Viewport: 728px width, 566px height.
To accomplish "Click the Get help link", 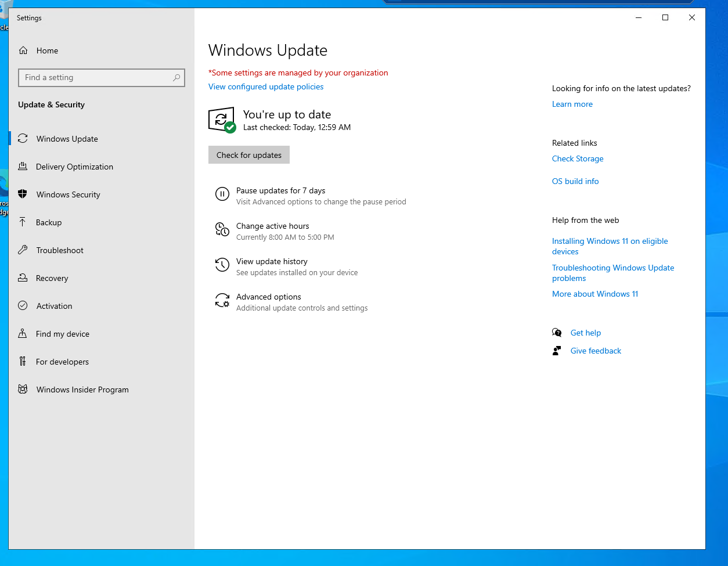I will point(586,333).
